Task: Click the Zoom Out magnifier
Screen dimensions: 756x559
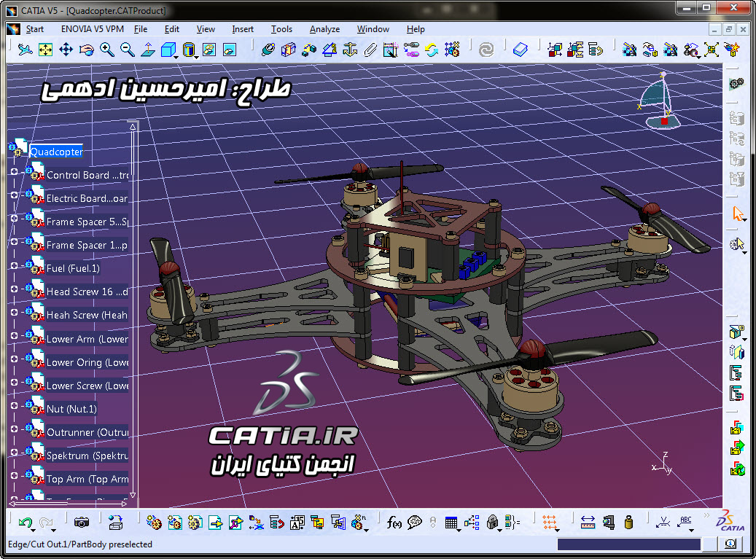Action: [128, 49]
